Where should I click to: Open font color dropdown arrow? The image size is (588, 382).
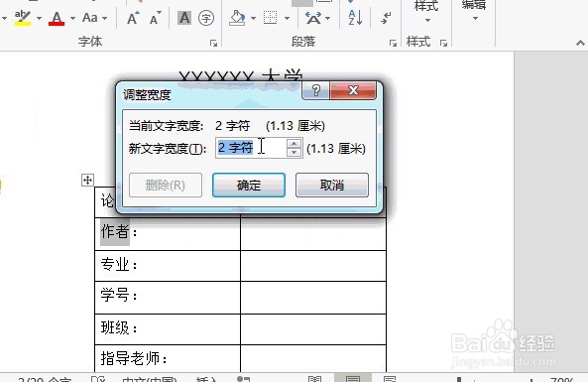[72, 18]
